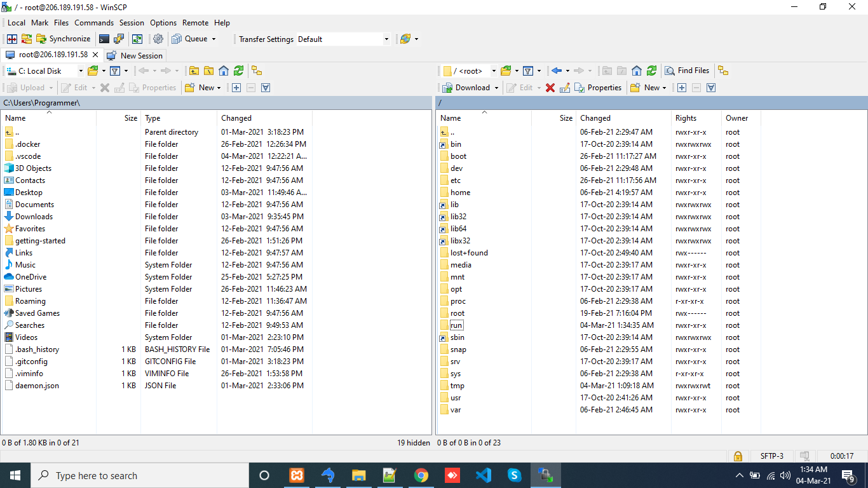Image resolution: width=868 pixels, height=488 pixels.
Task: Open Visual Studio Code from taskbar
Action: [483, 475]
